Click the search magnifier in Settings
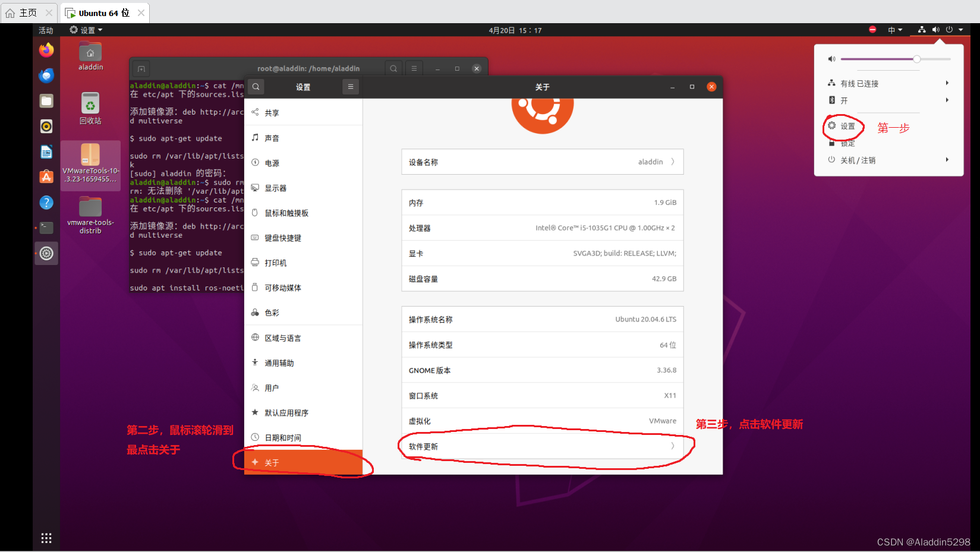 click(x=256, y=87)
